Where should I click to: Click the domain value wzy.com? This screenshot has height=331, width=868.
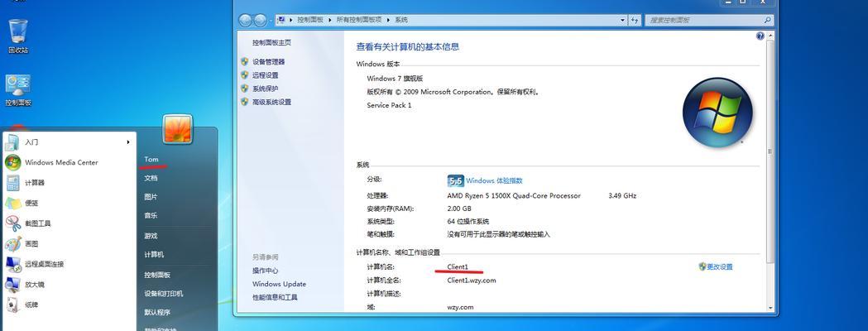click(x=461, y=307)
